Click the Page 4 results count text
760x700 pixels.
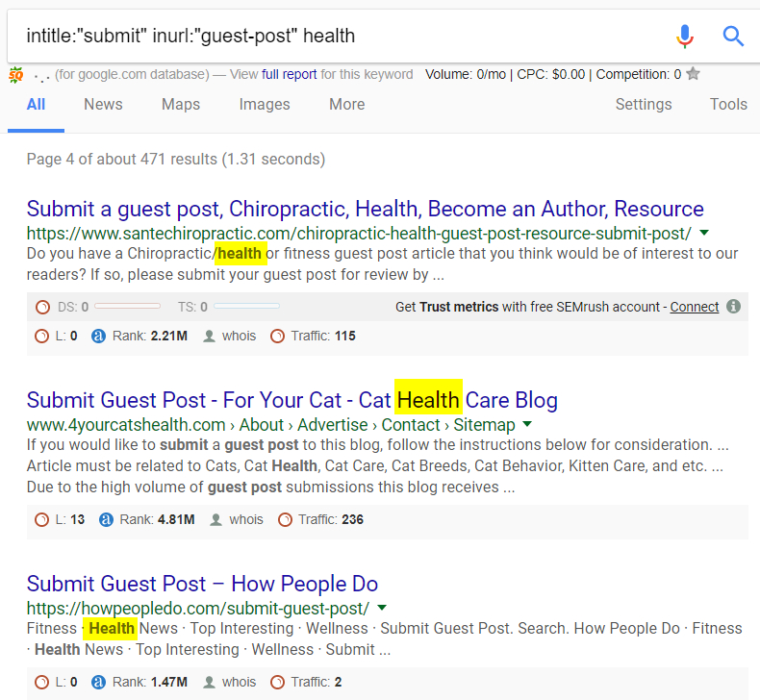pos(176,160)
